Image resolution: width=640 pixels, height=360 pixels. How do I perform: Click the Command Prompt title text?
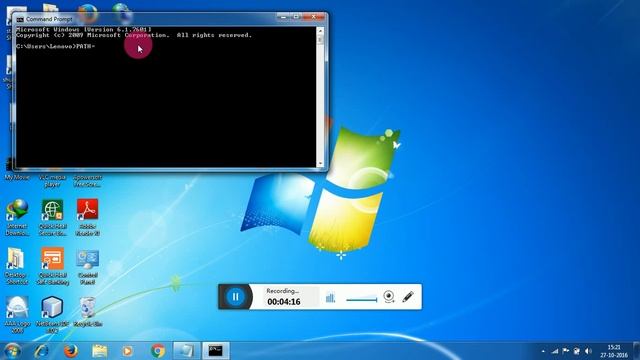click(x=49, y=19)
